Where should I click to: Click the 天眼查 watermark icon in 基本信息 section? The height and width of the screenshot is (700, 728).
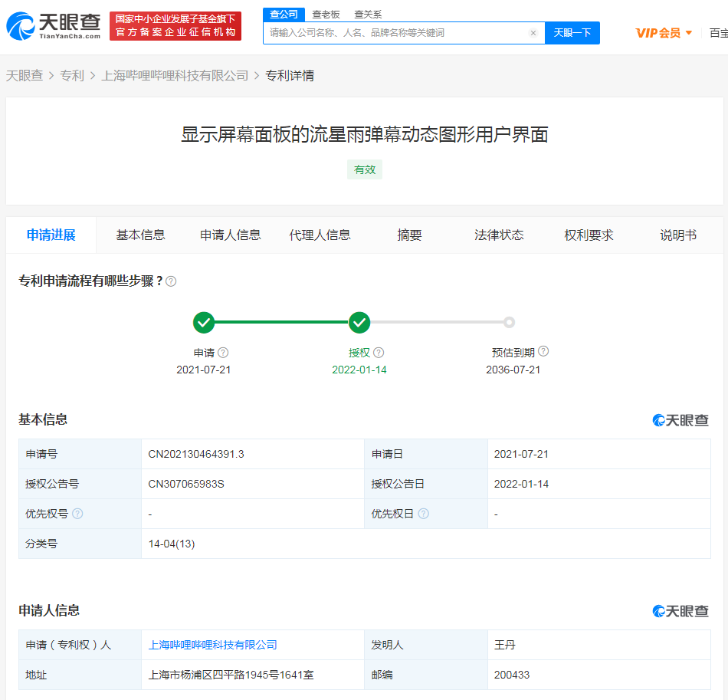657,420
